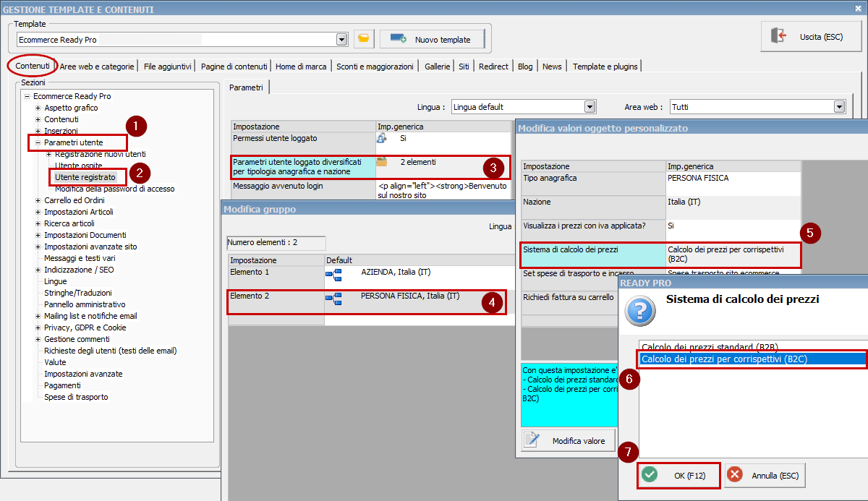Expand Registrazione nuovi utenti node
868x501 pixels.
click(x=49, y=154)
